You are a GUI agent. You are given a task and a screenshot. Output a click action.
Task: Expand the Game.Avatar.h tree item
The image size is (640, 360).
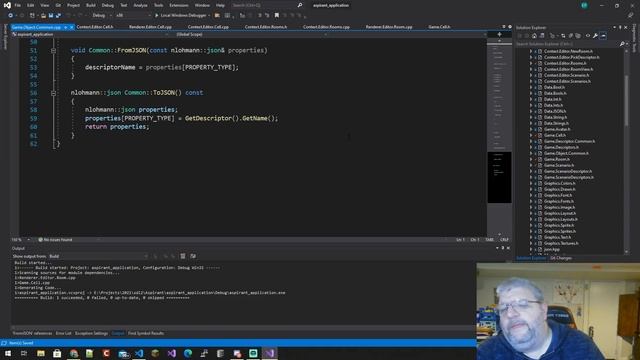click(531, 129)
